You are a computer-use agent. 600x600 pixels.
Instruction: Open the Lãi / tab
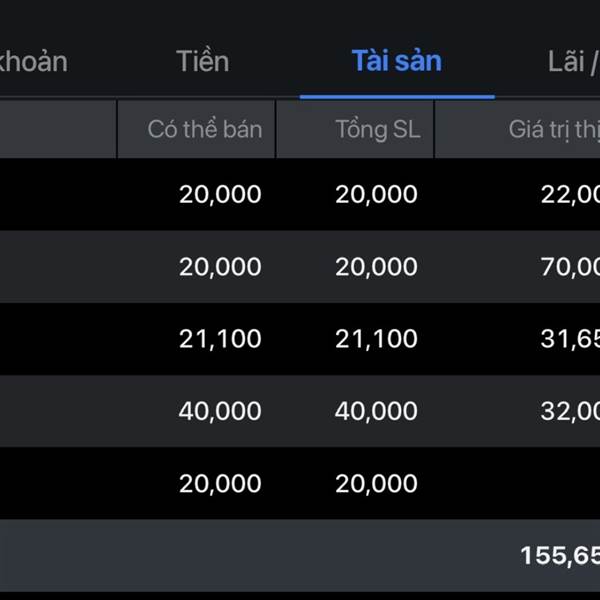tap(573, 61)
